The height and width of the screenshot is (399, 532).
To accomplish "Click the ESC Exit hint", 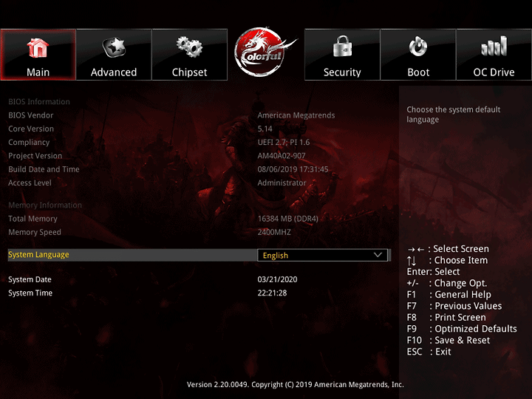I will (429, 352).
